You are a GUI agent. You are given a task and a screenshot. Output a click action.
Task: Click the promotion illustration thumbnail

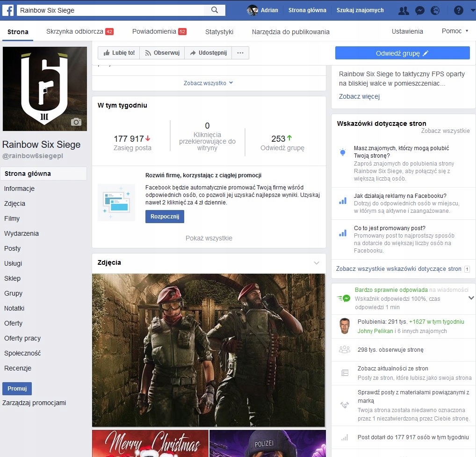[116, 202]
